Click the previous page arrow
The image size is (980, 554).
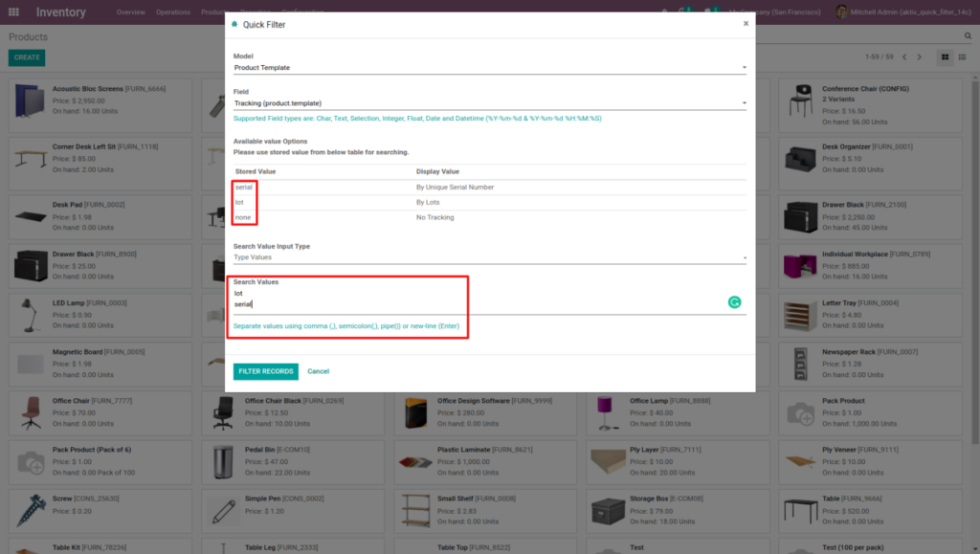pyautogui.click(x=904, y=56)
